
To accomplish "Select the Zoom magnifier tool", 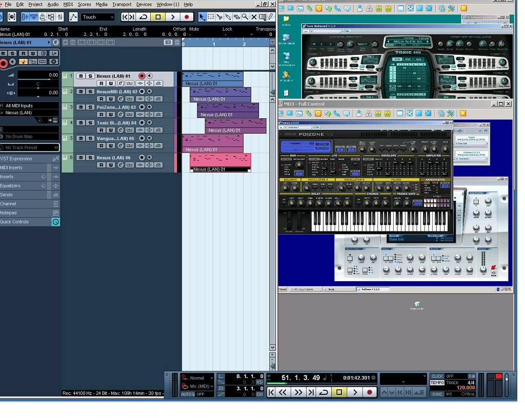I will (x=246, y=17).
